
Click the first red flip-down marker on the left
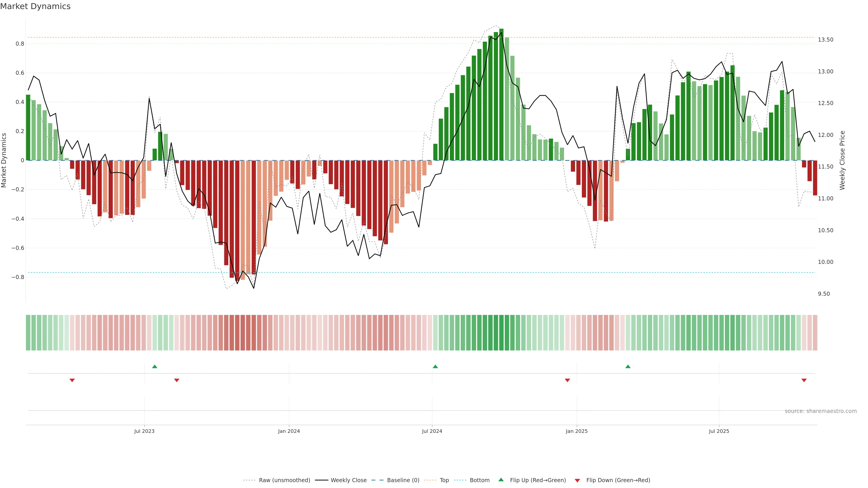point(72,380)
